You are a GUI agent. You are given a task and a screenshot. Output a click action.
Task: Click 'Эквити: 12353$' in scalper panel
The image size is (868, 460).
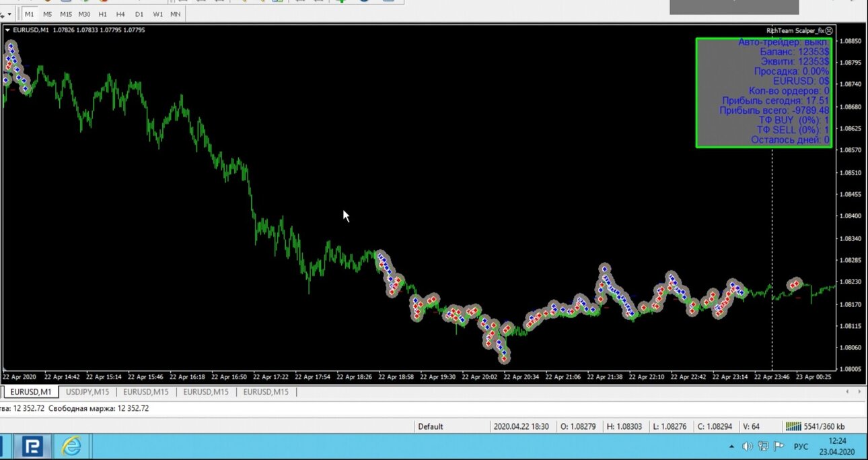coord(794,61)
